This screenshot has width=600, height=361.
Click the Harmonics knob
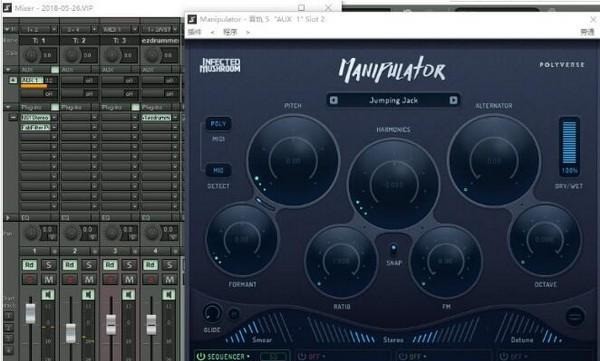point(393,185)
